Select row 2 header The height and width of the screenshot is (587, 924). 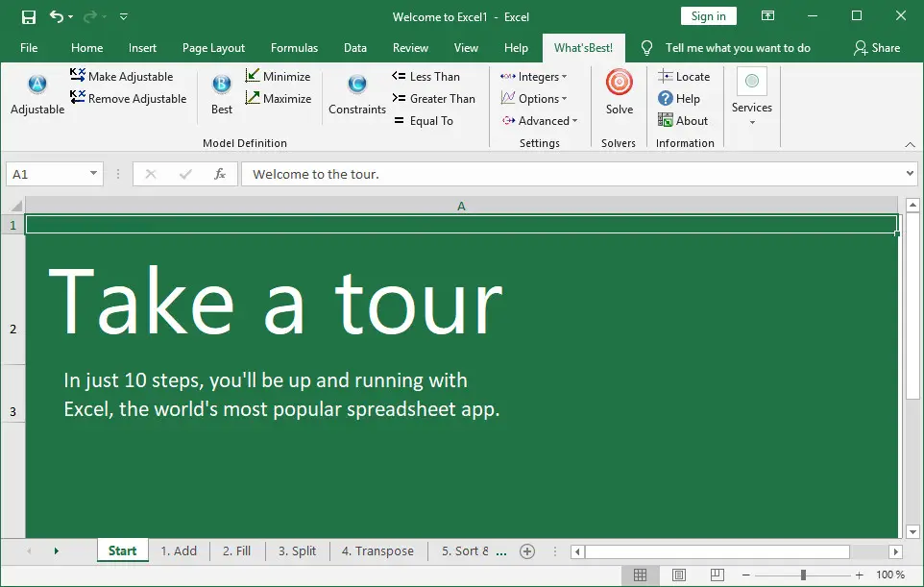click(12, 300)
